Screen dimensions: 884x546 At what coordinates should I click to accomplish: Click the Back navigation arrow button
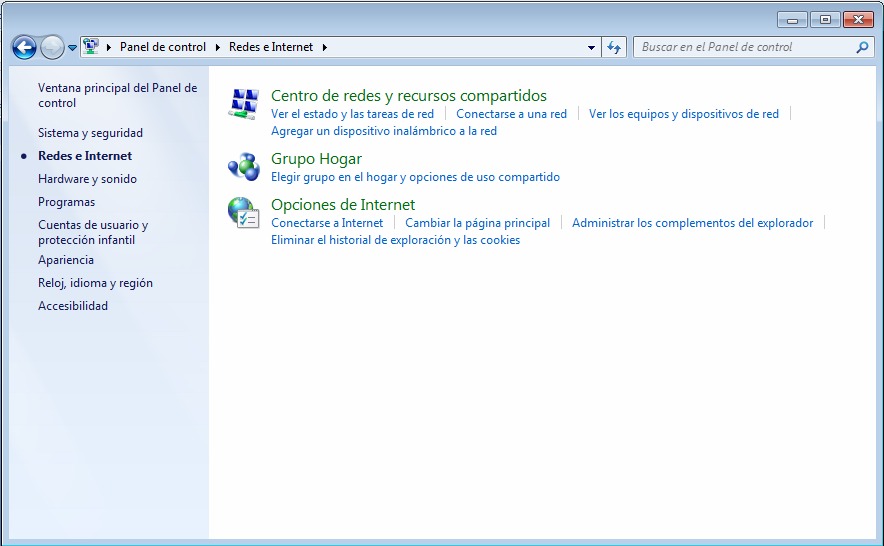pyautogui.click(x=24, y=47)
